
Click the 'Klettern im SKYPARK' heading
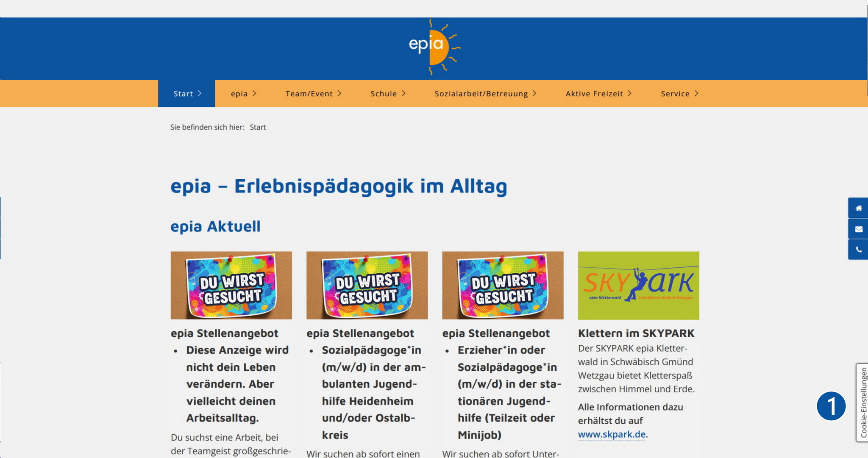(636, 333)
